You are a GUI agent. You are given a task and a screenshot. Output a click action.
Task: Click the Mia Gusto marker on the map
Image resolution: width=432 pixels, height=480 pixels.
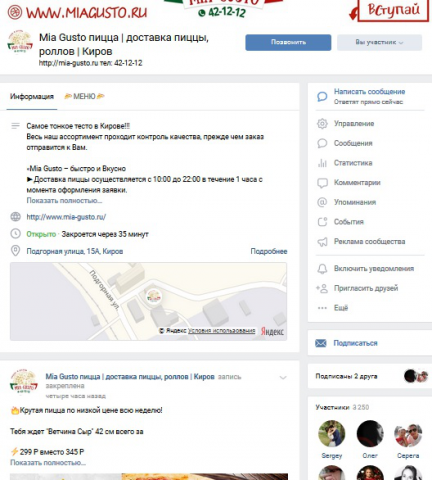(154, 296)
